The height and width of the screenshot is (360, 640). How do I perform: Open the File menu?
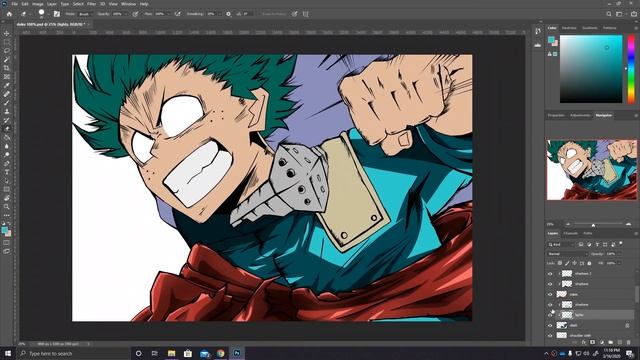15,4
